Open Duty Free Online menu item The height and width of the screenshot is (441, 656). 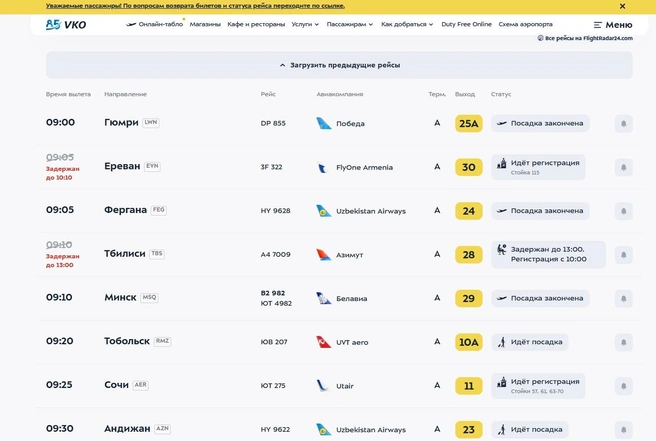pos(466,24)
